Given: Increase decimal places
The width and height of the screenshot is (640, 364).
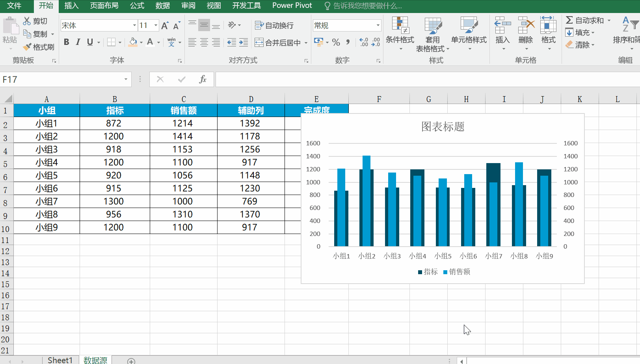Looking at the screenshot, I should pyautogui.click(x=364, y=42).
